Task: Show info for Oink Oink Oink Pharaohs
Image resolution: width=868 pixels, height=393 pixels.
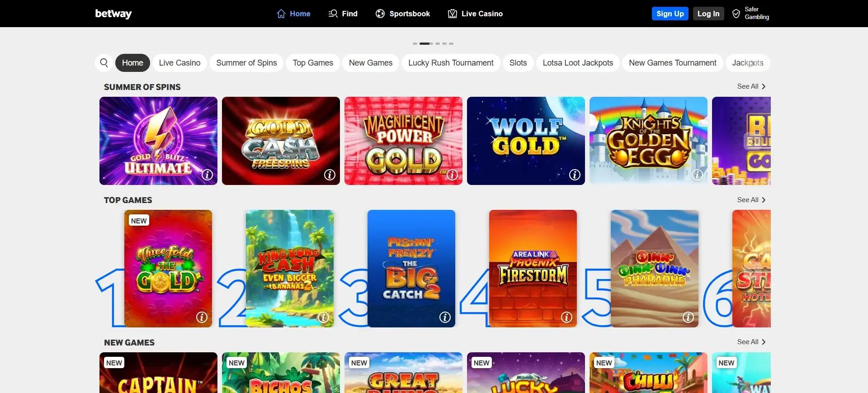Action: 688,317
